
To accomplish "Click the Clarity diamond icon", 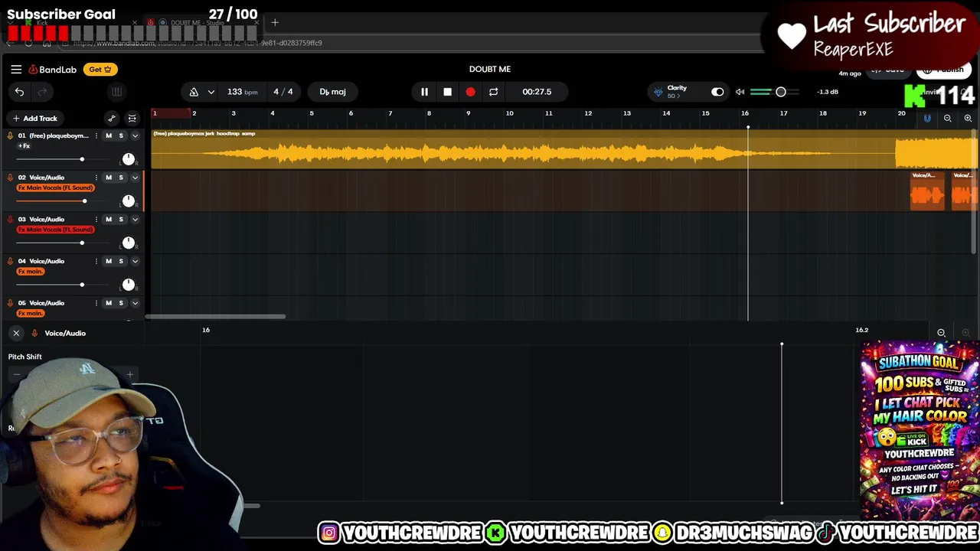I will (658, 92).
